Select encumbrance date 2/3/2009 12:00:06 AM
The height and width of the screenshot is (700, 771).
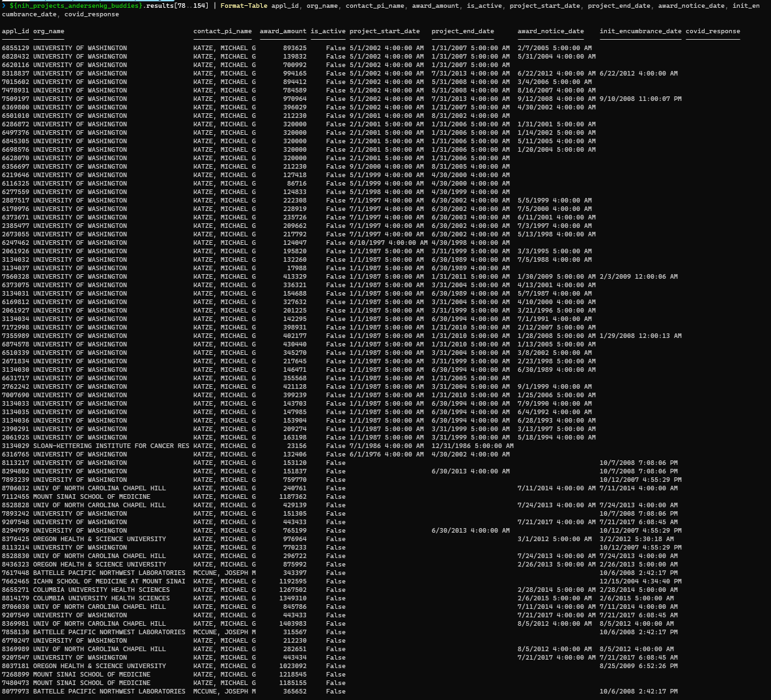(x=638, y=277)
